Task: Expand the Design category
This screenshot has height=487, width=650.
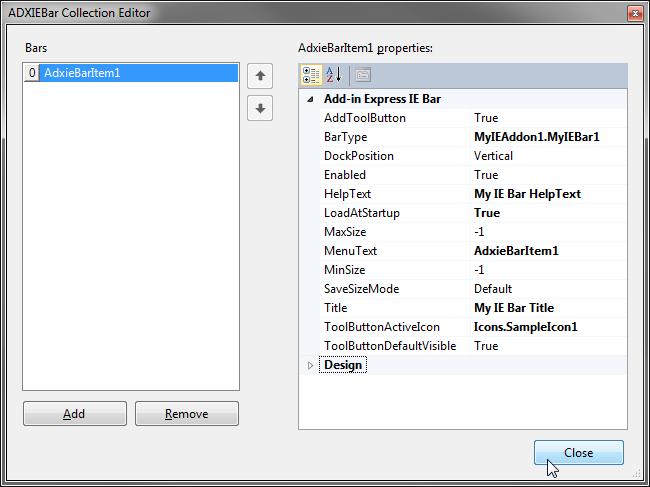Action: (x=310, y=366)
